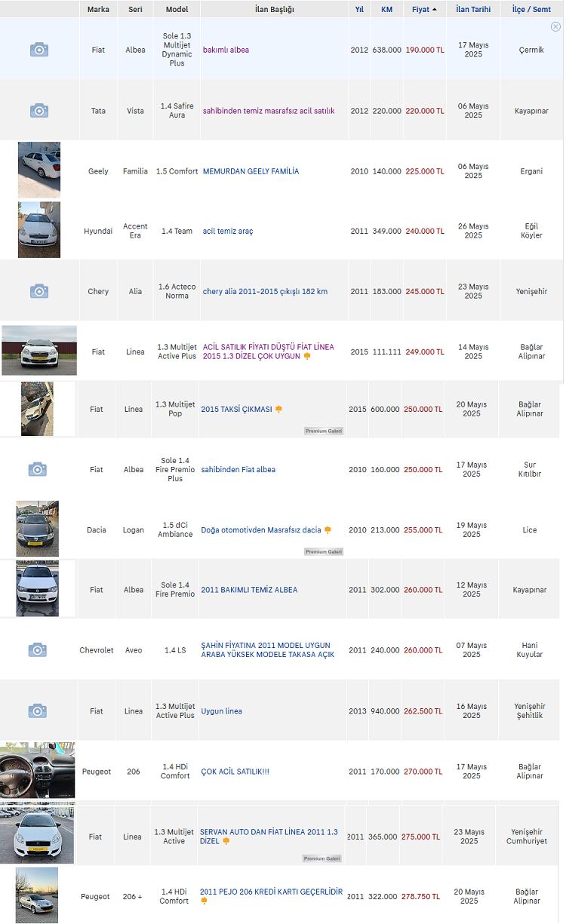Click camera placeholder for Chery Alia listing
566x924 pixels.
(x=39, y=291)
